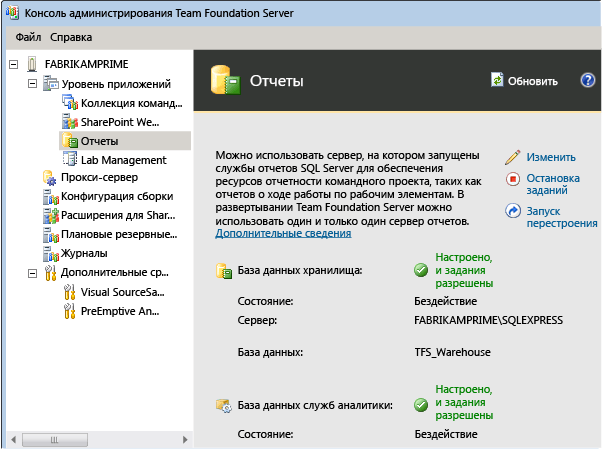Image resolution: width=602 pixels, height=449 pixels.
Task: Select Журналы in the tree
Action: pos(84,253)
